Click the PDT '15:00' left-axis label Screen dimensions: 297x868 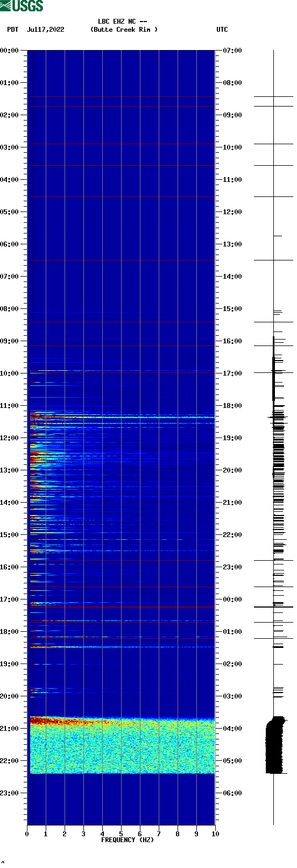(9, 535)
